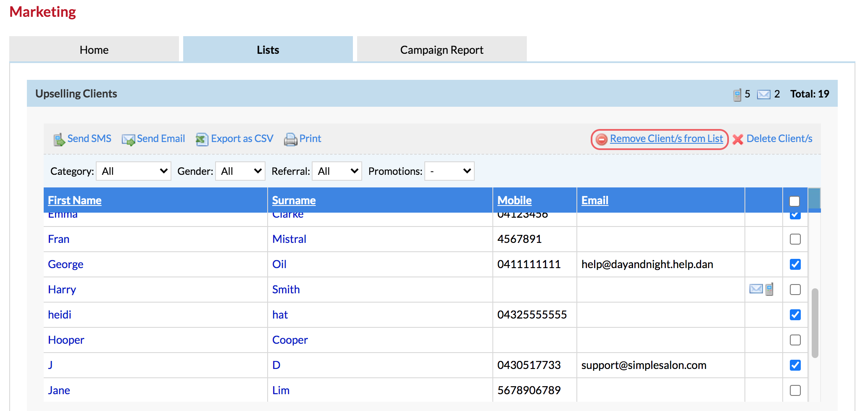Viewport: 868px width, 411px height.
Task: Click surname Cooper
Action: [x=290, y=340]
